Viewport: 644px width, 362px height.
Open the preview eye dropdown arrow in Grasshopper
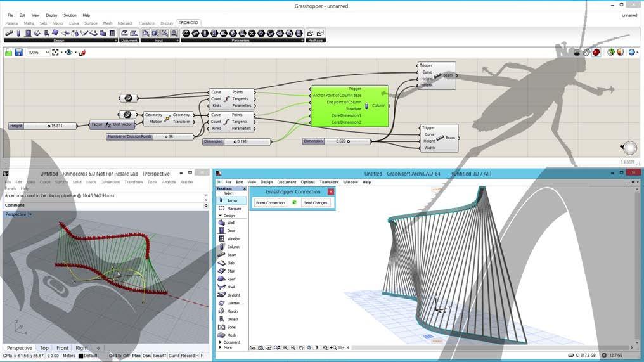coord(75,52)
